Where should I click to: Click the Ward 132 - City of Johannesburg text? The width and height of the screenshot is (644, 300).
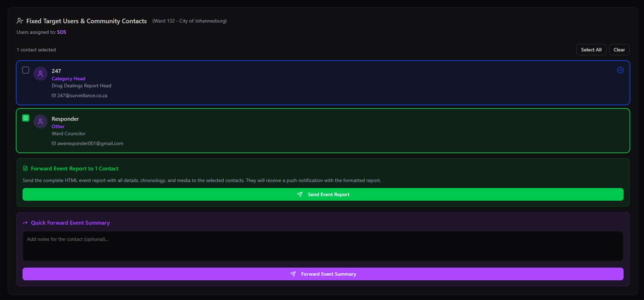click(x=190, y=21)
